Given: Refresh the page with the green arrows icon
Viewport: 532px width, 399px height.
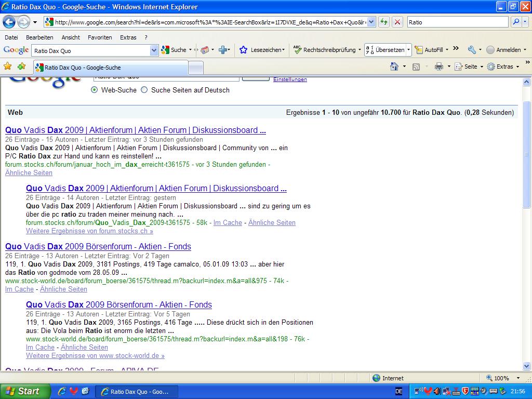Looking at the screenshot, I should coord(384,22).
